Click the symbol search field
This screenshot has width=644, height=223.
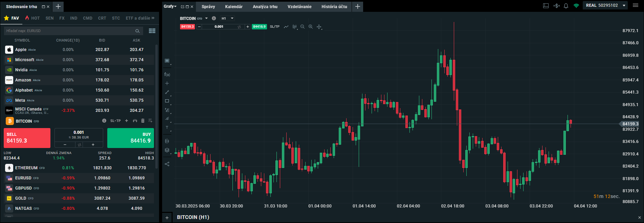click(x=69, y=31)
